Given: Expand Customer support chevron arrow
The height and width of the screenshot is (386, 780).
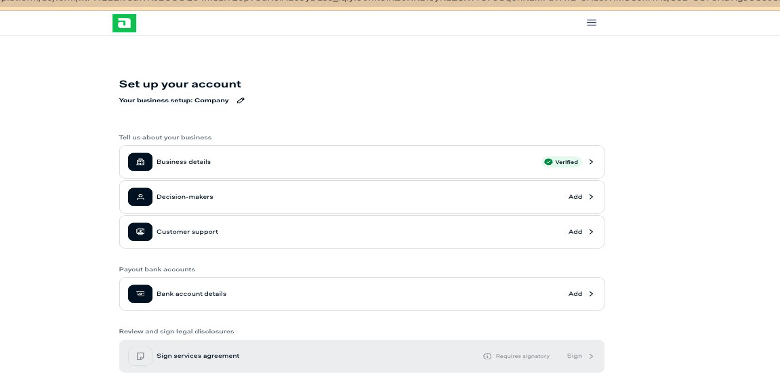Looking at the screenshot, I should pyautogui.click(x=591, y=232).
